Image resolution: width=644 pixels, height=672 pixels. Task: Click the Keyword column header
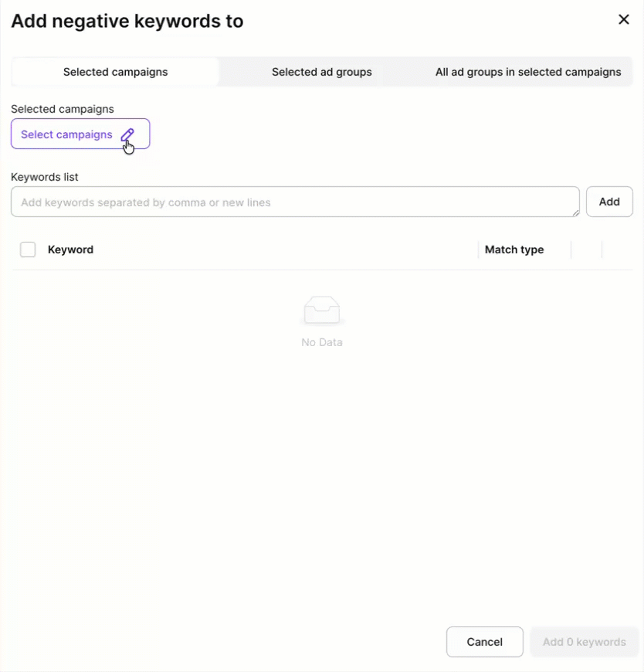70,249
